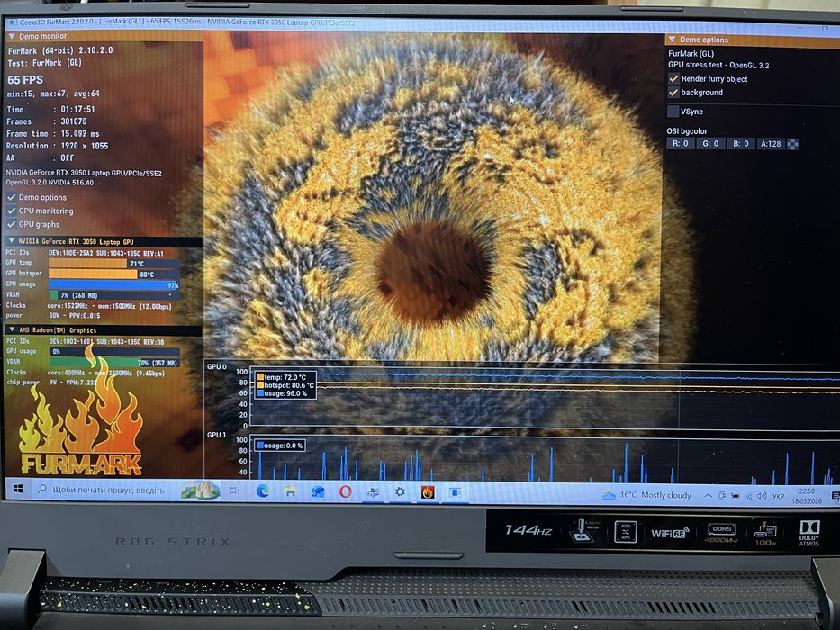Switch the УКР input language indicator
This screenshot has height=630, width=840.
pyautogui.click(x=779, y=497)
